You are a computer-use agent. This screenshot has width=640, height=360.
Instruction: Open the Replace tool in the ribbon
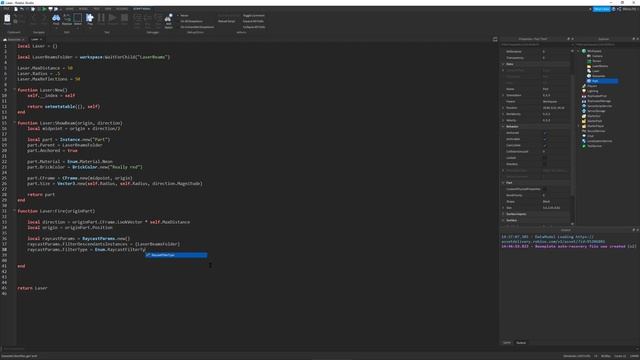[x=67, y=18]
